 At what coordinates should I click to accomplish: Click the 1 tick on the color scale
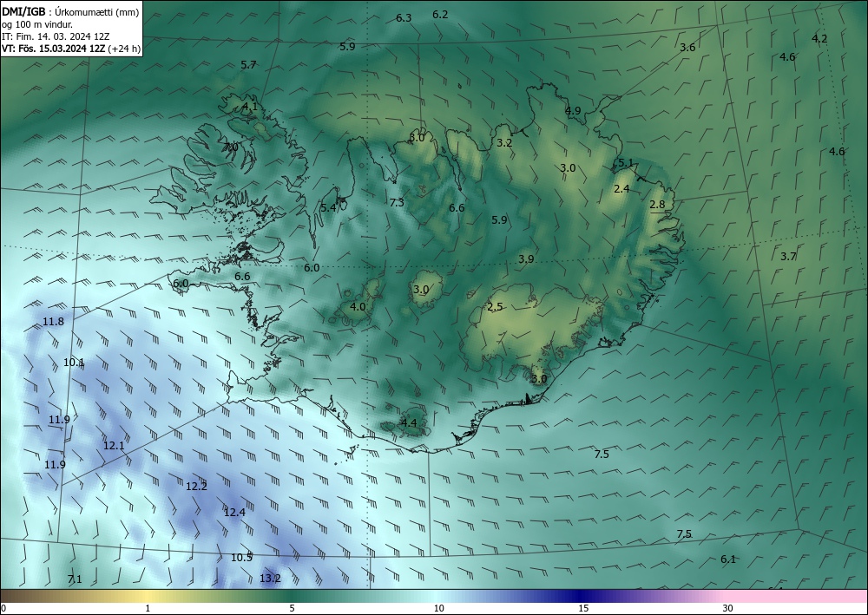coord(148,608)
